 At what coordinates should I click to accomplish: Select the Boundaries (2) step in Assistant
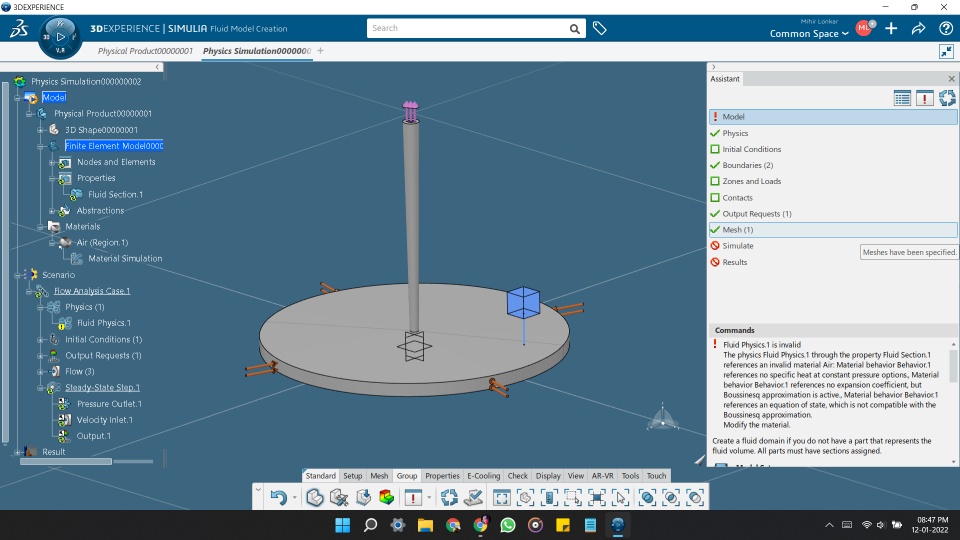pos(833,165)
